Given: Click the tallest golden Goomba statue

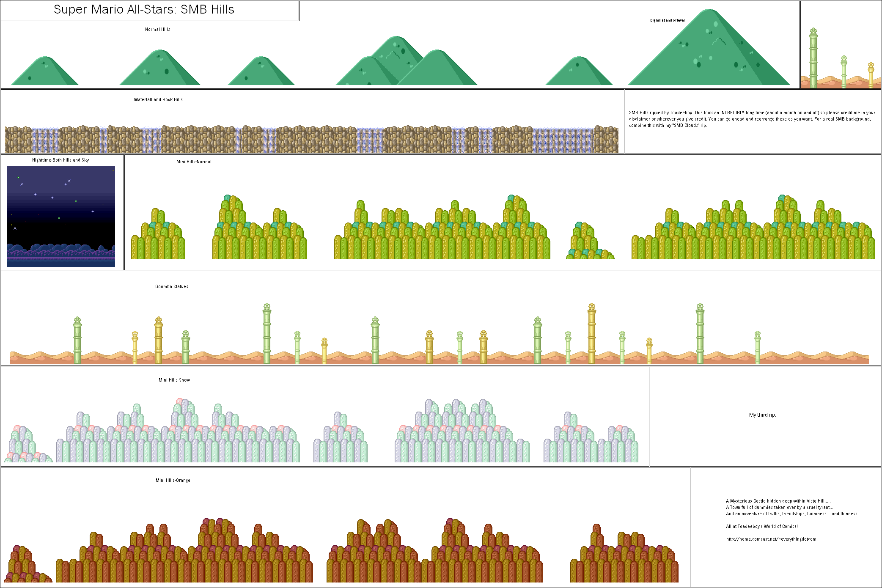Looking at the screenshot, I should 592,333.
